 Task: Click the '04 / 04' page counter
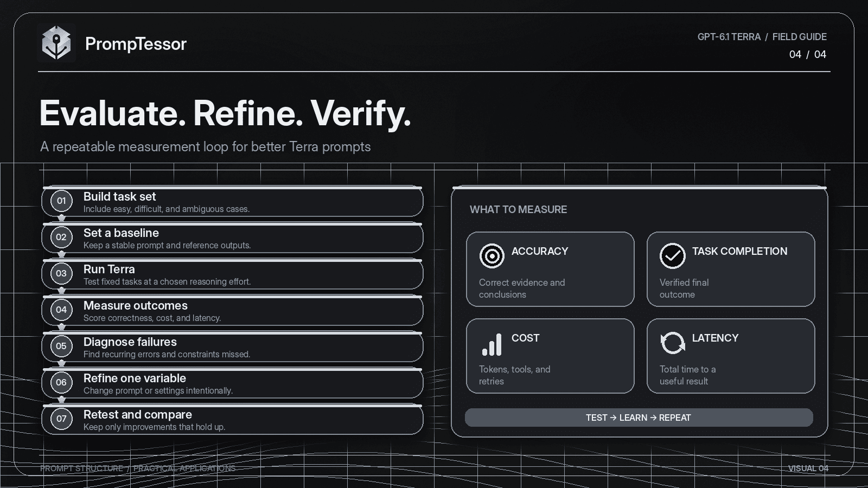coord(808,54)
